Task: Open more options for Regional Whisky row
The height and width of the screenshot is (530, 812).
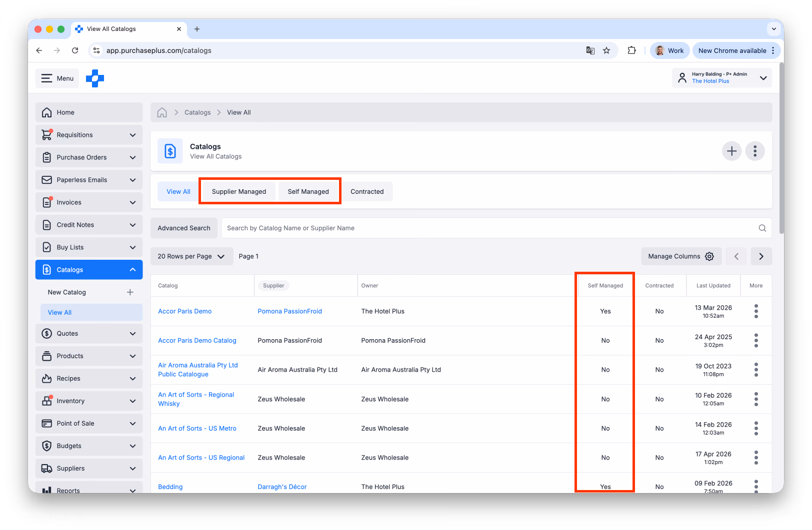Action: pos(756,399)
